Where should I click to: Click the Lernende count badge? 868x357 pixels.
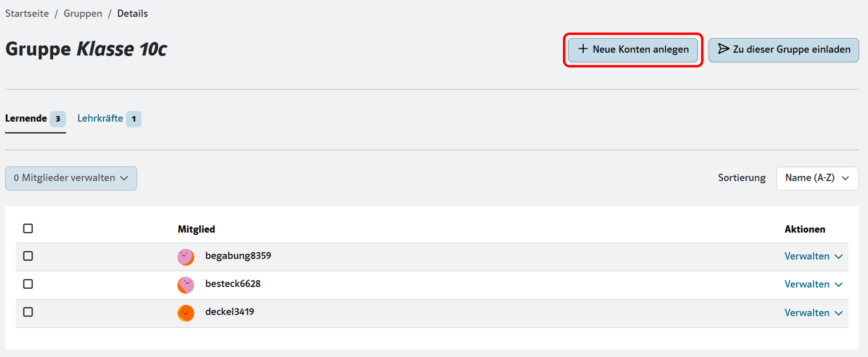click(x=58, y=119)
